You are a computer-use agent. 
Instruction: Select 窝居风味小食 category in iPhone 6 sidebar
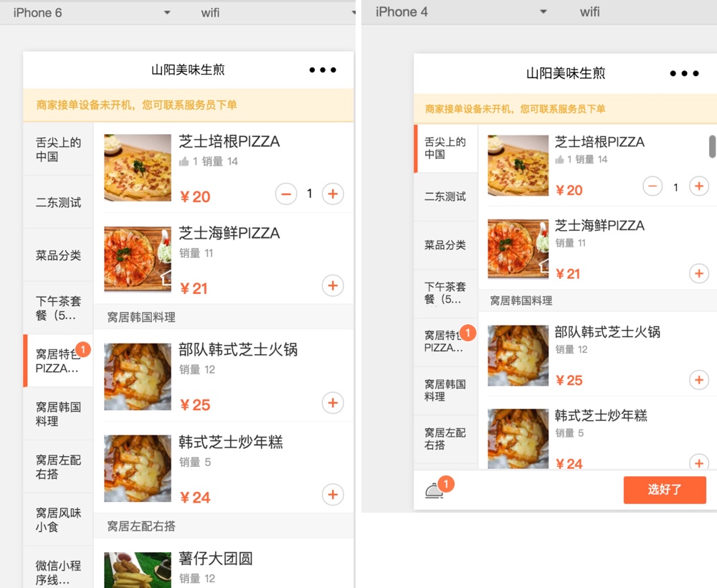point(58,519)
